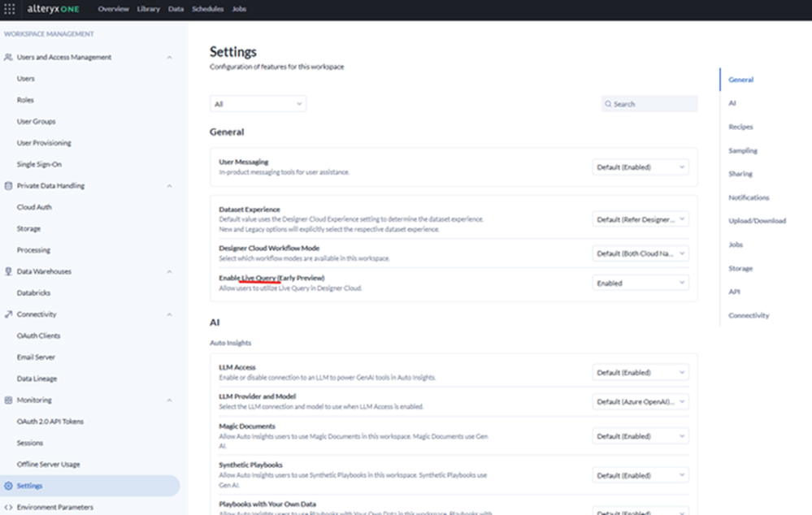Open the All filter dropdown

click(258, 104)
